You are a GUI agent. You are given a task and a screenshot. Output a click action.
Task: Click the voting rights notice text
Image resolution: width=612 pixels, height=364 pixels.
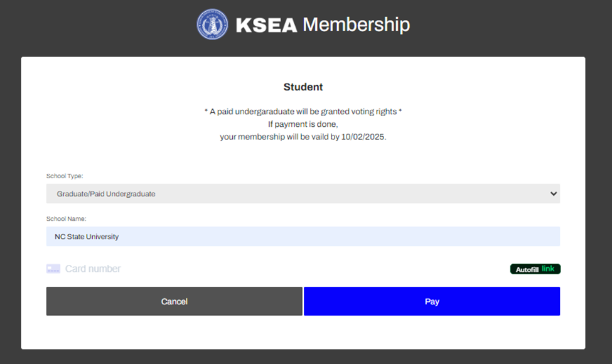(x=303, y=111)
